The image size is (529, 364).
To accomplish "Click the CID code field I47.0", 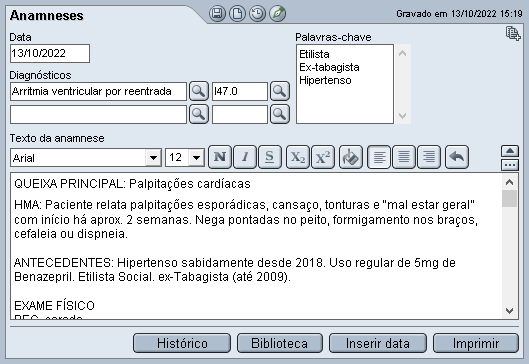I will point(240,91).
